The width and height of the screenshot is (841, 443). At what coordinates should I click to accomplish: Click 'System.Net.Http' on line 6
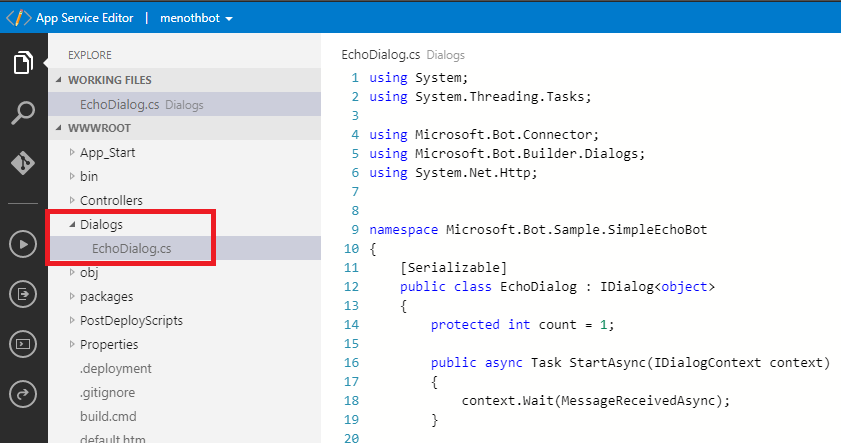[x=473, y=173]
